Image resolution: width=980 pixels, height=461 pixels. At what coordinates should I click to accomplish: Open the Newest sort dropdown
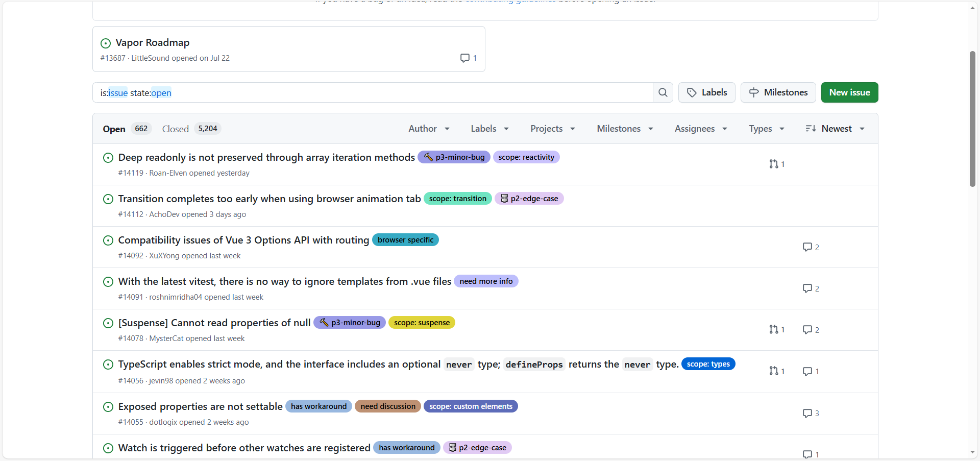point(835,129)
